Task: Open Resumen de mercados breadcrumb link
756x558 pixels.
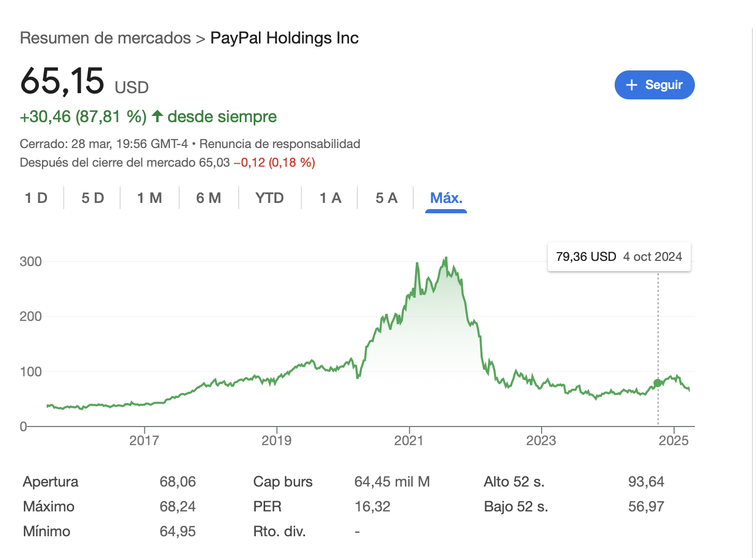Action: pyautogui.click(x=106, y=38)
